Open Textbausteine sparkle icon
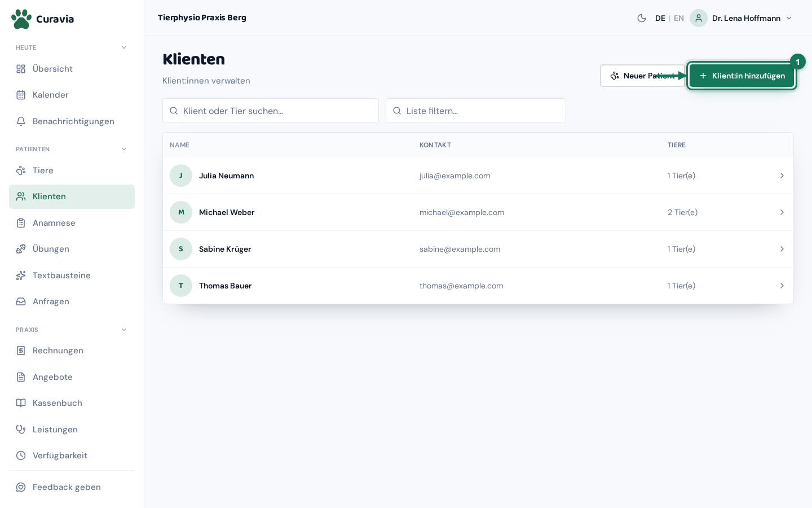Viewport: 812px width, 508px height. [21, 275]
